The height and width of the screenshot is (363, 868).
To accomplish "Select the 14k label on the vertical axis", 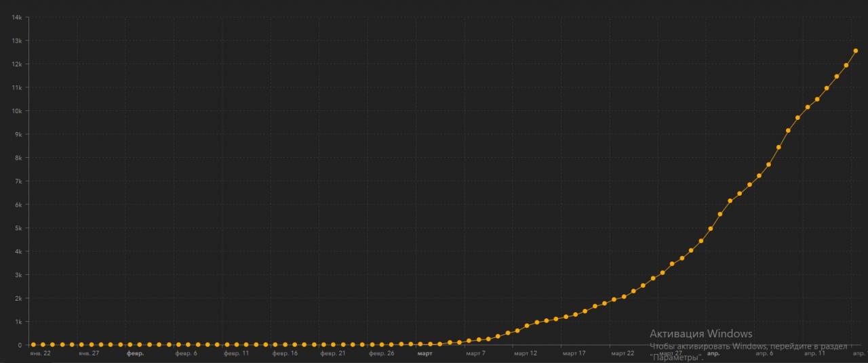I will tap(18, 18).
